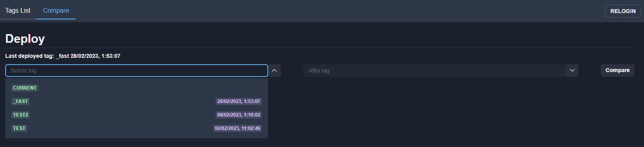Click the Deploy heading

coord(25,39)
